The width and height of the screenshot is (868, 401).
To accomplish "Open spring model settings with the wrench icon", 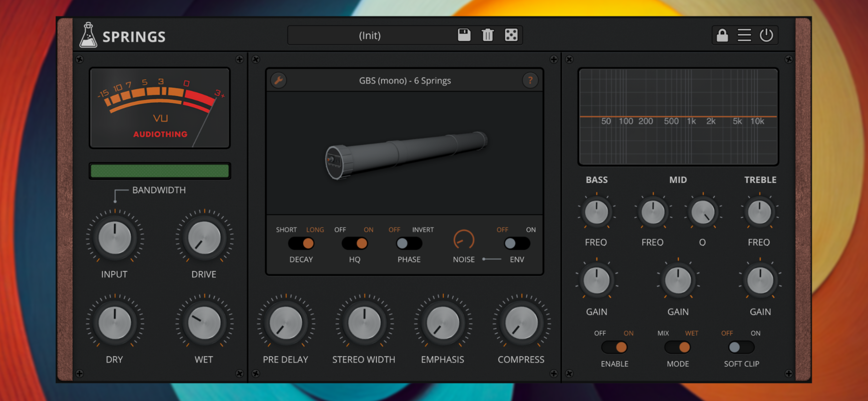I will point(278,80).
